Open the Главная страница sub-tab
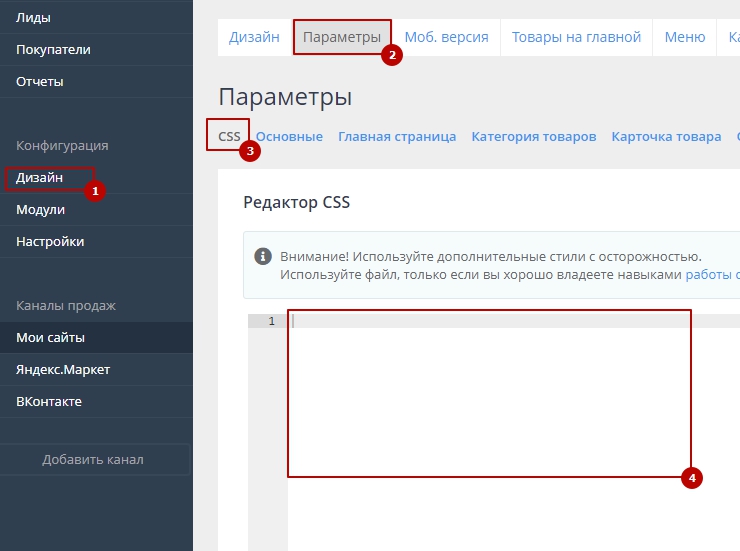 click(x=397, y=136)
